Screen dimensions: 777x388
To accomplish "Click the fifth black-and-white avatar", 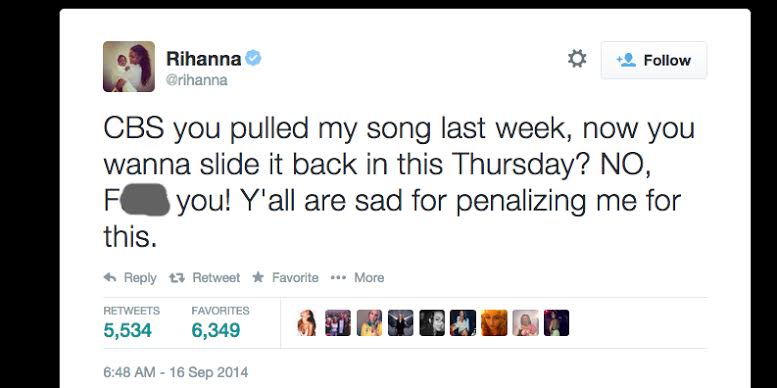I will pos(432,323).
